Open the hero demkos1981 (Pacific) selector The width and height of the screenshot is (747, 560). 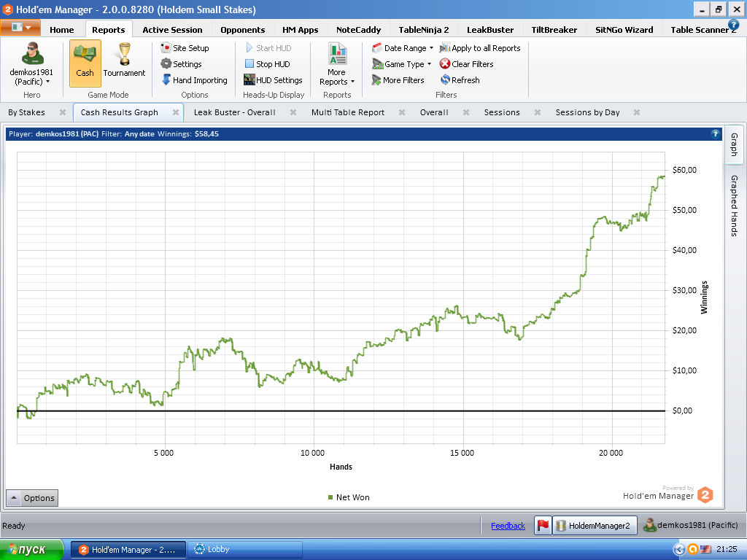coord(31,64)
